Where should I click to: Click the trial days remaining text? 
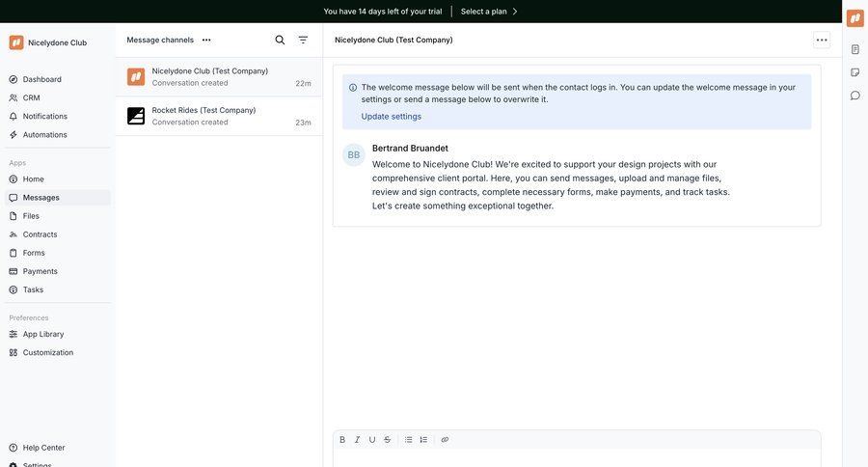383,11
